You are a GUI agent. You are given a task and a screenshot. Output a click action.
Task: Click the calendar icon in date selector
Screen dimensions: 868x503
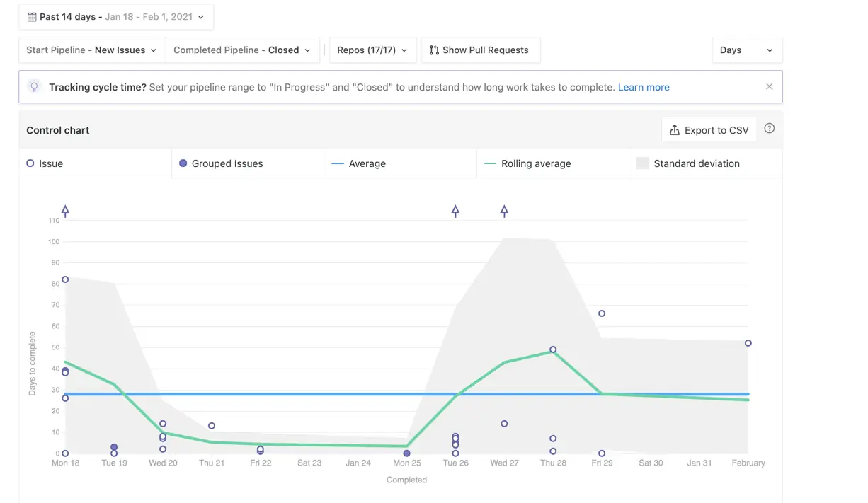[32, 17]
